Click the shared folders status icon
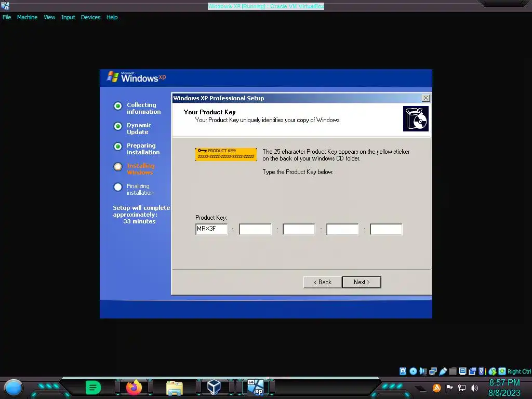Screen dimensions: 532x399 point(453,371)
